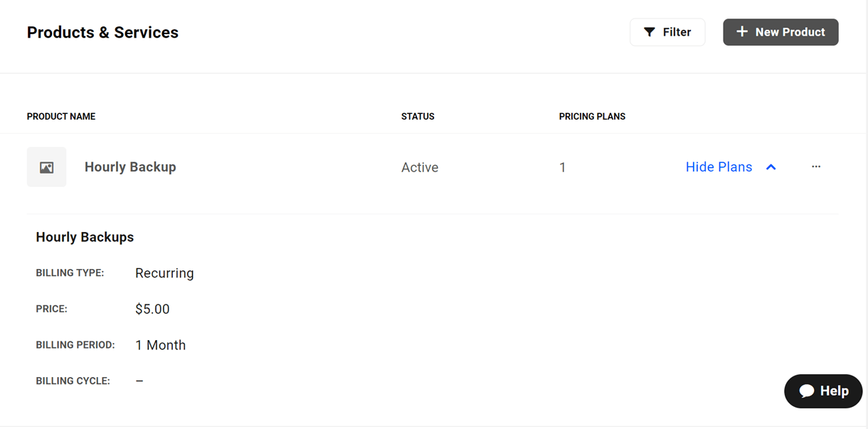Select the Active status text
Image resolution: width=868 pixels, height=429 pixels.
tap(420, 168)
